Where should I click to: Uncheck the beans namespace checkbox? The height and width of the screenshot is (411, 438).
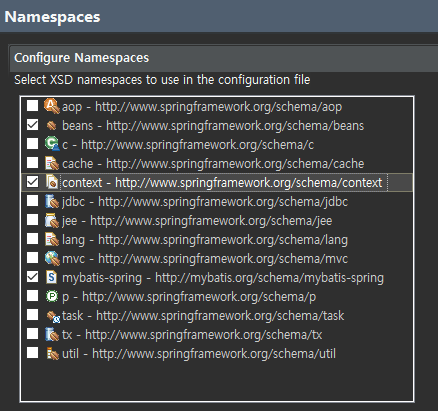(x=32, y=125)
